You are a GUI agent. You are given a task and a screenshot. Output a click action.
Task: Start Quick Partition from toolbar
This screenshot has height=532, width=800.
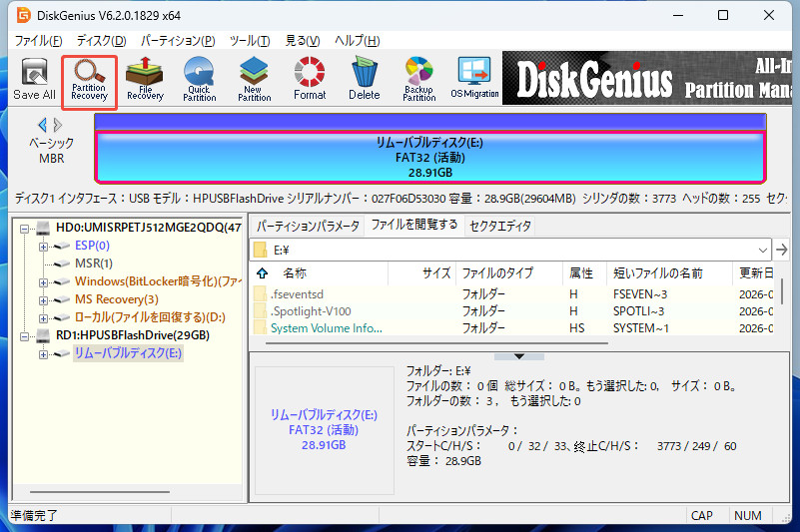pyautogui.click(x=200, y=79)
